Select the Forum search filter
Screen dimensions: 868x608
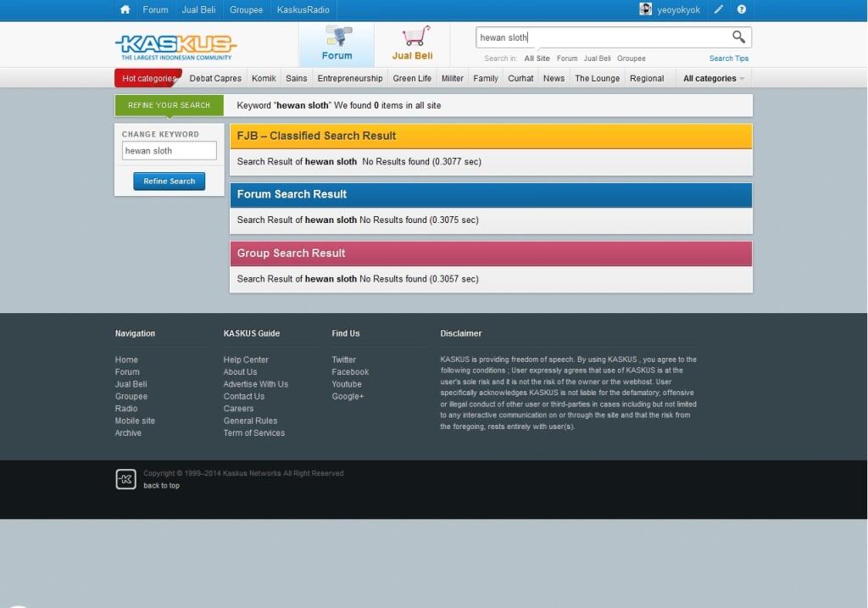(567, 59)
